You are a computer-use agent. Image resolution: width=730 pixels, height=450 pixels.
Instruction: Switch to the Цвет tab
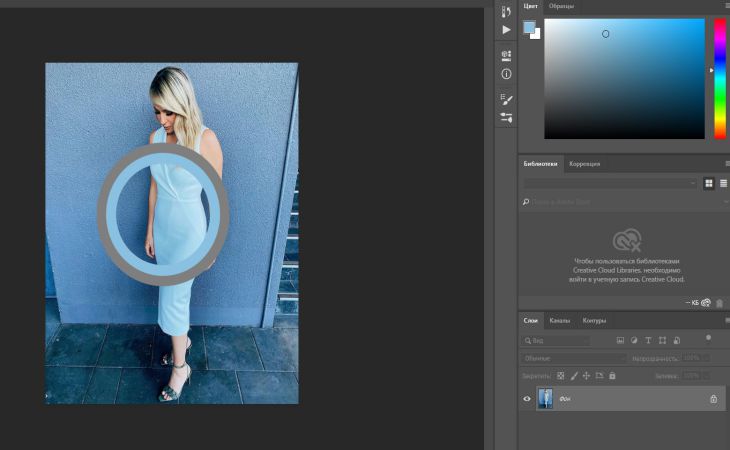point(530,6)
